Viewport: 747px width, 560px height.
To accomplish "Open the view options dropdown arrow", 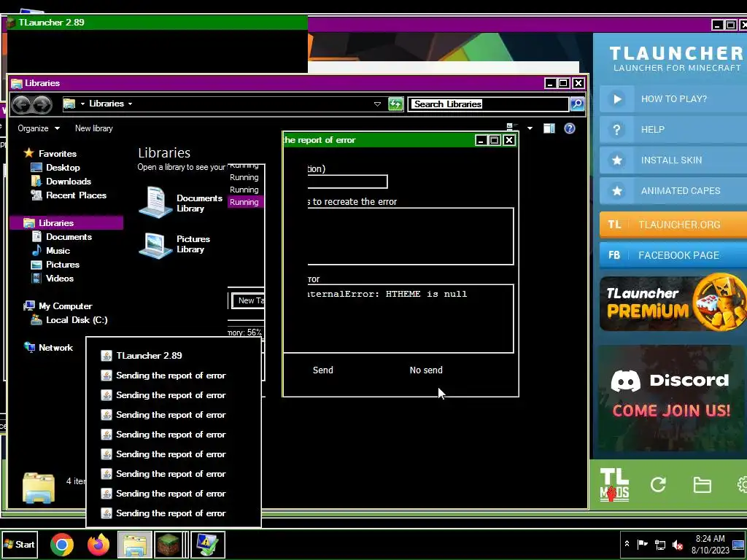I will 530,128.
